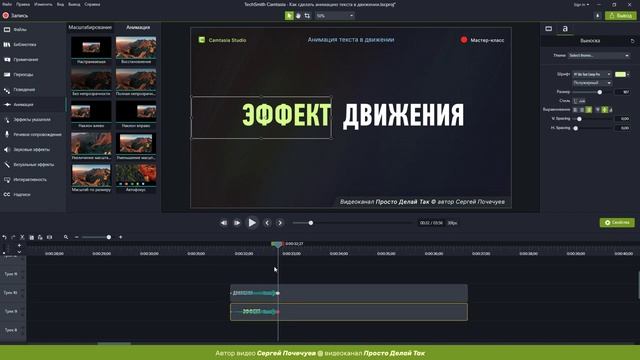This screenshot has width=640, height=360.
Task: Click the main Play button
Action: pyautogui.click(x=252, y=223)
